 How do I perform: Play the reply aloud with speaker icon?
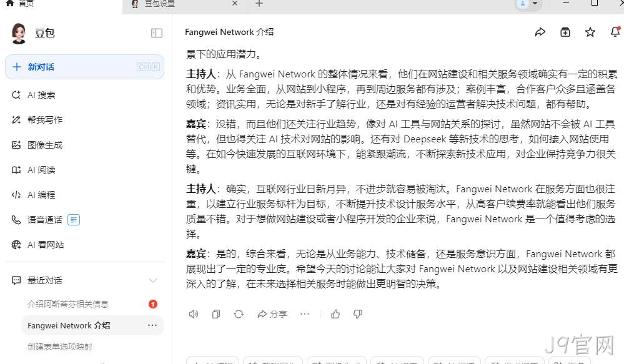(x=194, y=314)
